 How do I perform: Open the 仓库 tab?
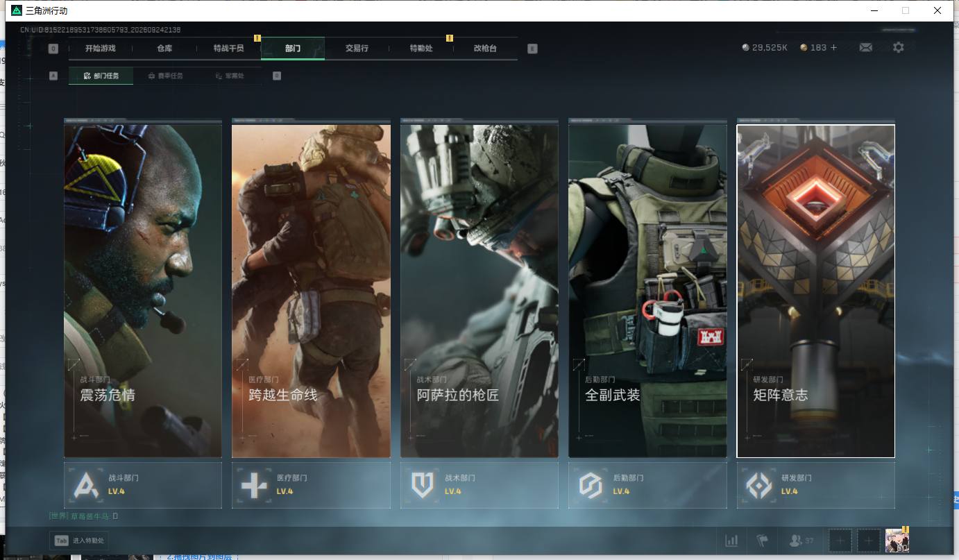(164, 49)
